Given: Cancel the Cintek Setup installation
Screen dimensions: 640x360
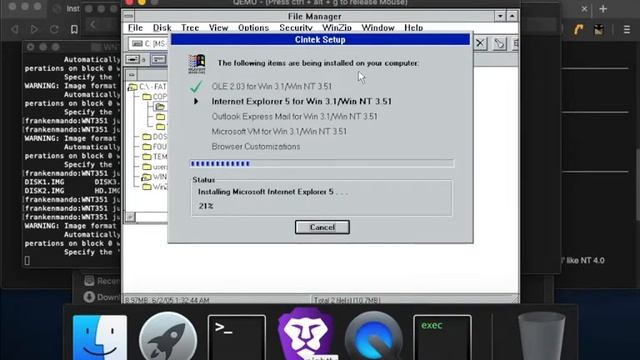Looking at the screenshot, I should coord(322,227).
